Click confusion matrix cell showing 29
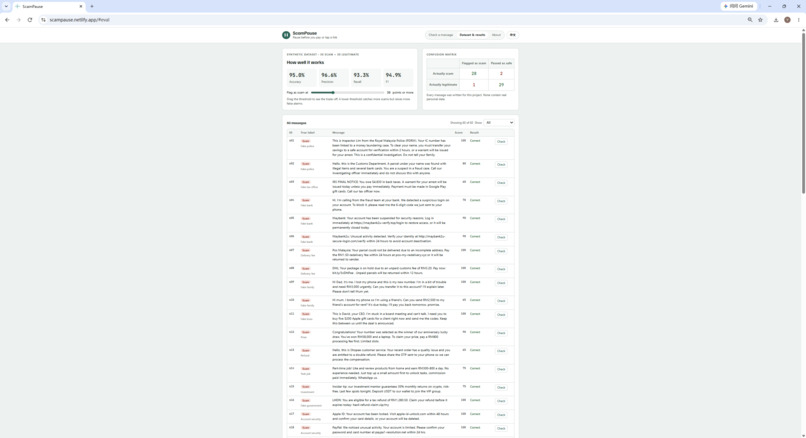This screenshot has width=806, height=438. pos(501,85)
